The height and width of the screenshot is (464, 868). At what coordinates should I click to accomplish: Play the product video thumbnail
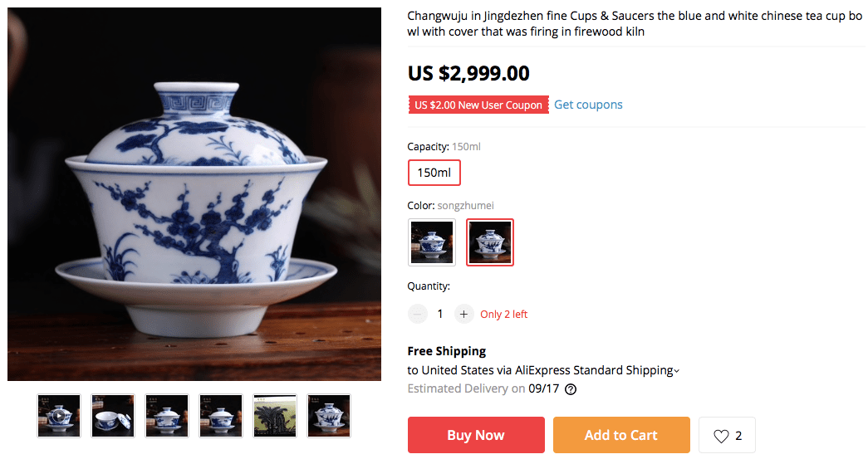(59, 415)
